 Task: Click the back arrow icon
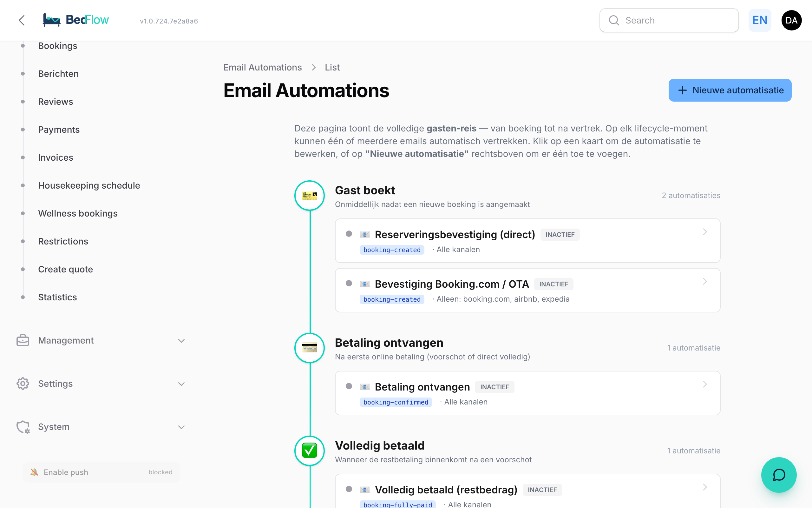pyautogui.click(x=22, y=20)
